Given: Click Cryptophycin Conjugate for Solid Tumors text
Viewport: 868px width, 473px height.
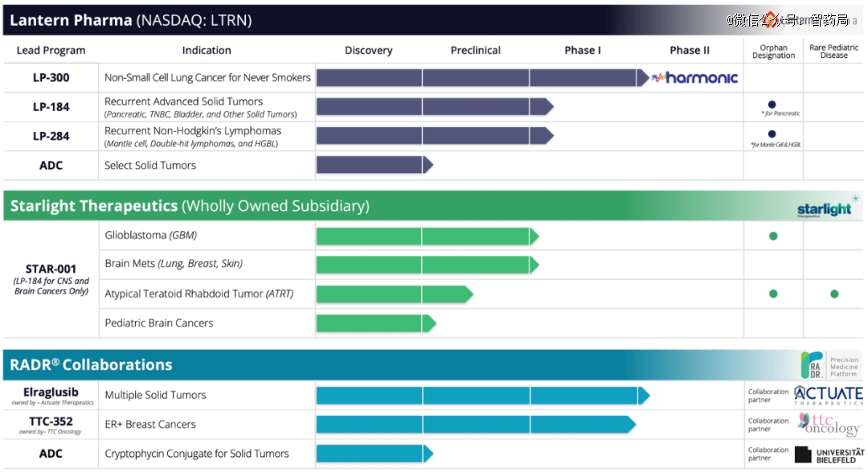Looking at the screenshot, I should tap(197, 454).
